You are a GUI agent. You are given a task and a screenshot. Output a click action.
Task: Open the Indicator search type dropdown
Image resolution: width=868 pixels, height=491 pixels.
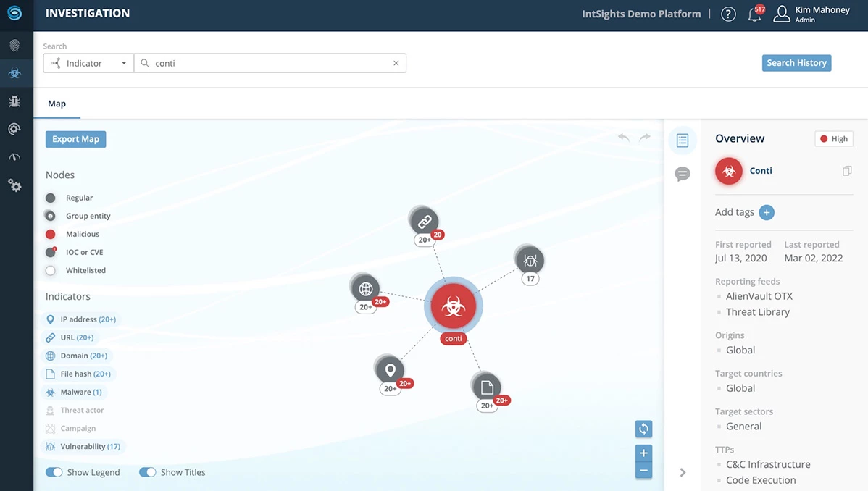click(x=88, y=63)
